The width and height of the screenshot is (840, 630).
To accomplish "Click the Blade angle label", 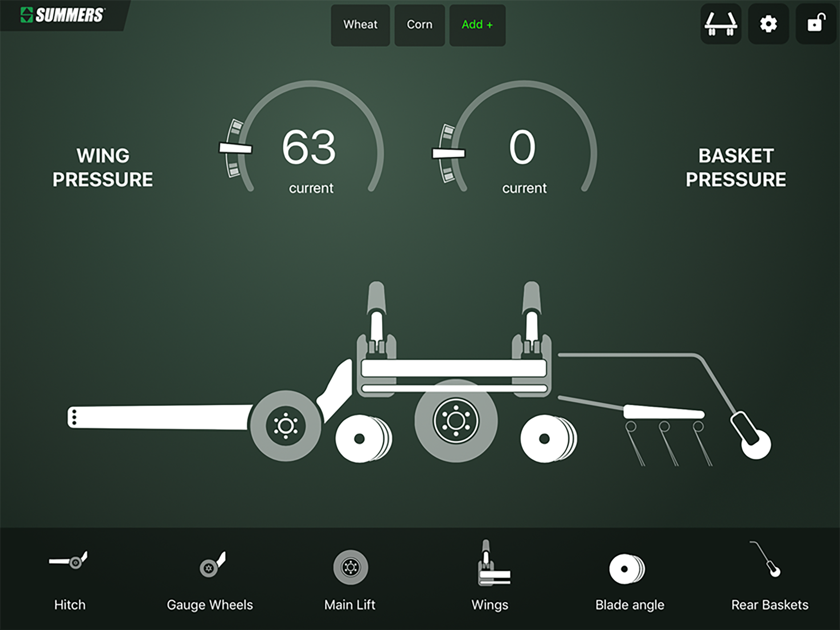I will coord(630,605).
